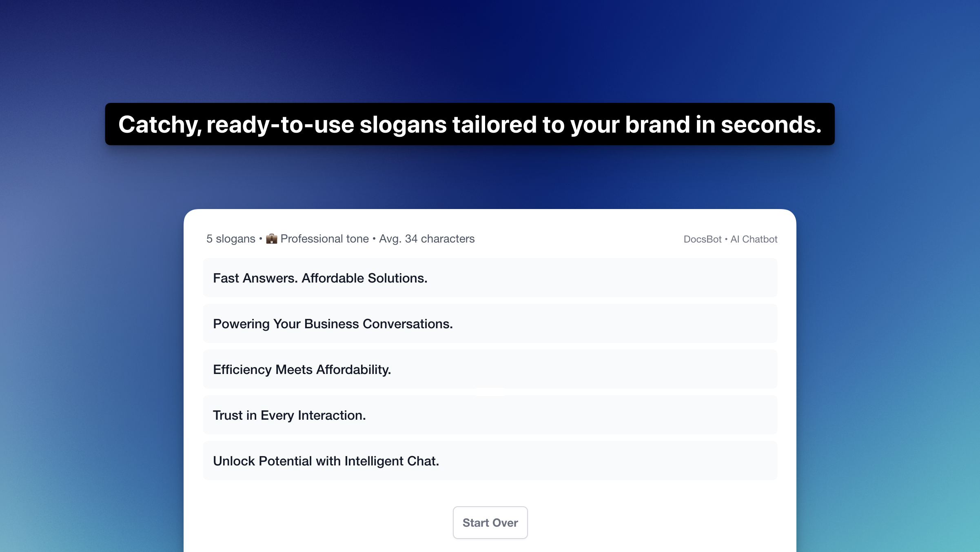
Task: Click the word 'Catchy' in the headline
Action: pyautogui.click(x=160, y=125)
